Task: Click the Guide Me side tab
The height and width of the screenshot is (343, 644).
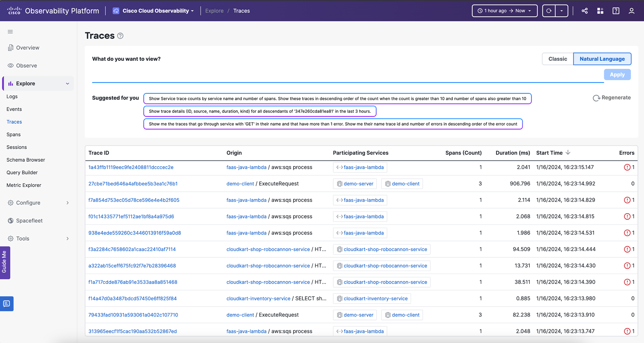Action: tap(5, 262)
